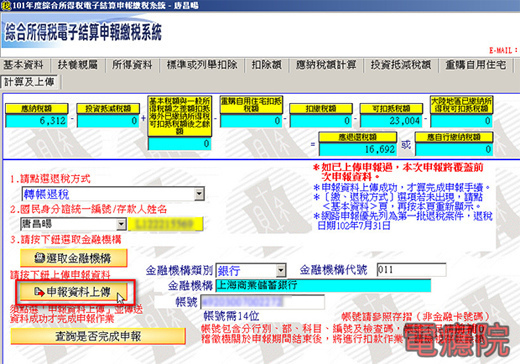Click the 基本稅額 difference value field
520x364 pixels.
pyautogui.click(x=180, y=144)
